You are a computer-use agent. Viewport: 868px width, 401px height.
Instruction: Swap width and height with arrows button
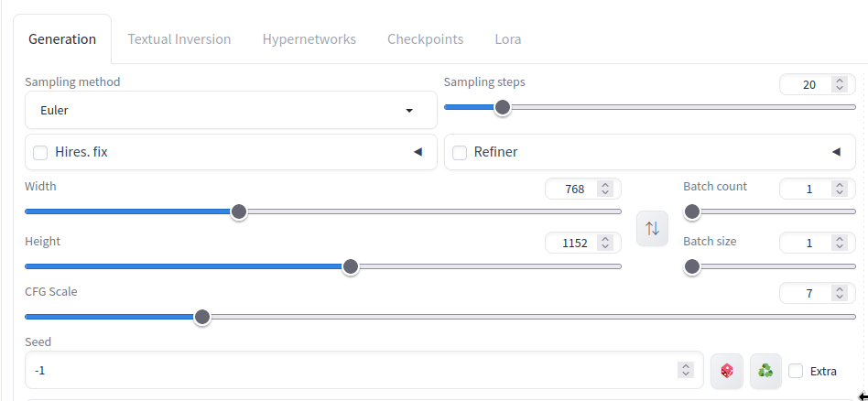pyautogui.click(x=652, y=228)
